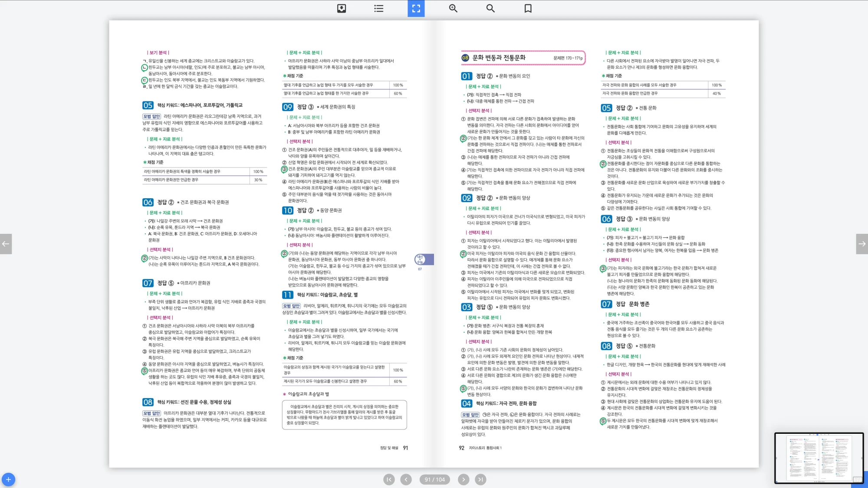Bookmark this page with the ribbon icon
The image size is (868, 488).
[528, 8]
